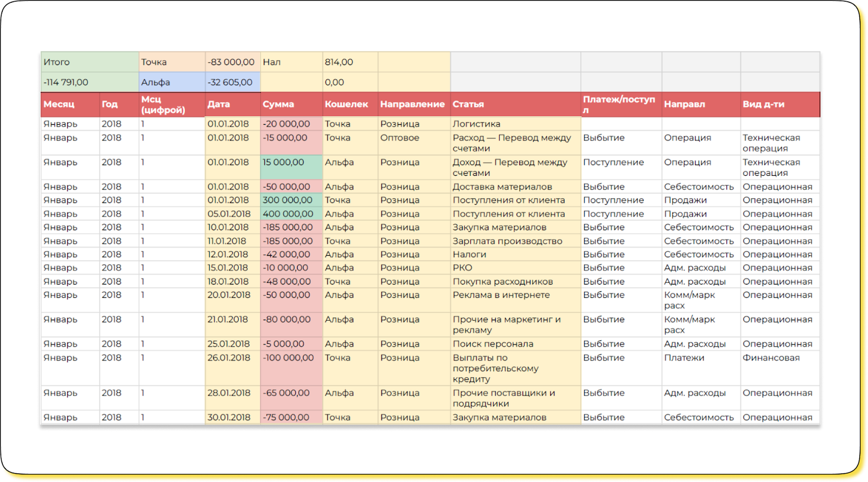Select the date cell 30.01.2018
This screenshot has width=868, height=482.
(229, 417)
